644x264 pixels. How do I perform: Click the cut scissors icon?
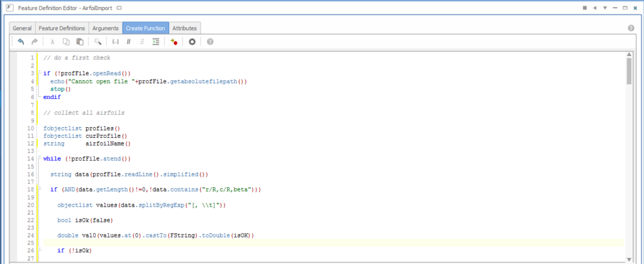[x=52, y=42]
